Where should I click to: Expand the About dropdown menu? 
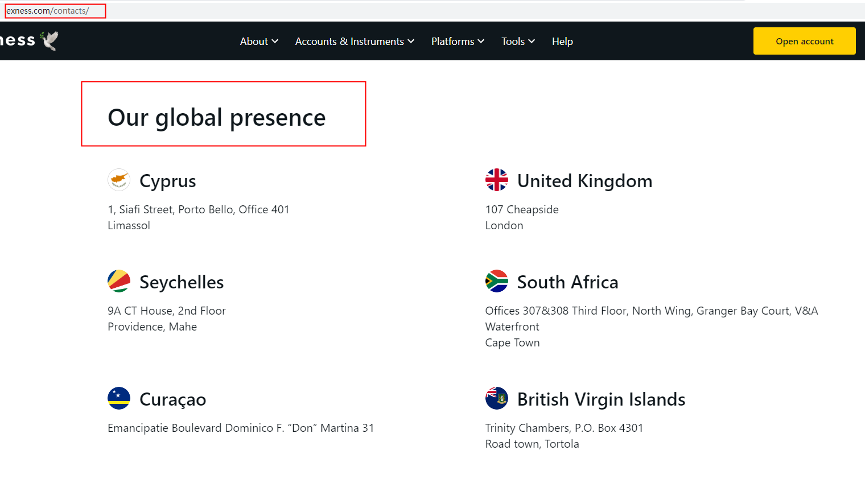point(259,42)
